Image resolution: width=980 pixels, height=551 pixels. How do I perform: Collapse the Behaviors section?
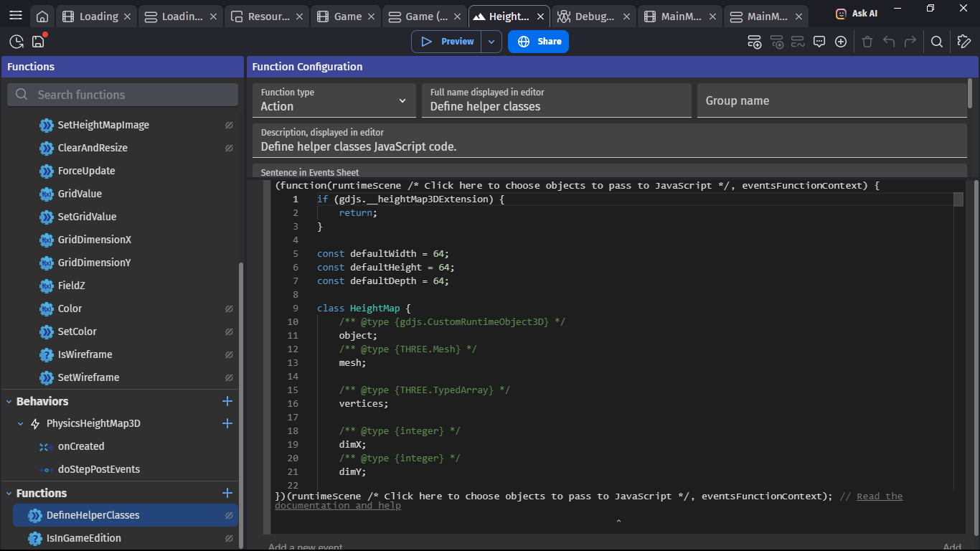pos(10,402)
